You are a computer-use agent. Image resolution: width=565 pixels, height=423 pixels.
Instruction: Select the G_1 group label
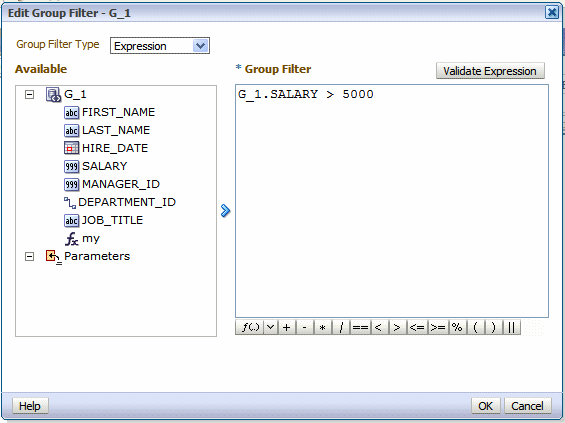[75, 94]
